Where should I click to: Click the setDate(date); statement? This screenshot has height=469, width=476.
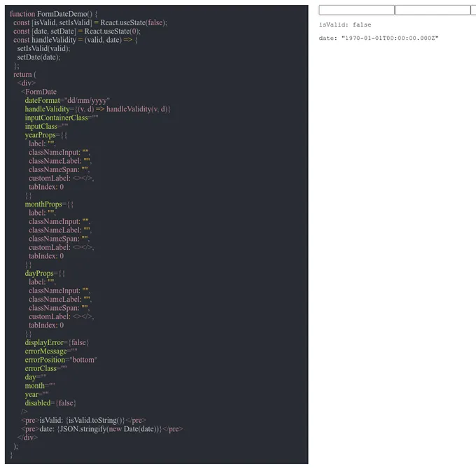click(x=38, y=57)
